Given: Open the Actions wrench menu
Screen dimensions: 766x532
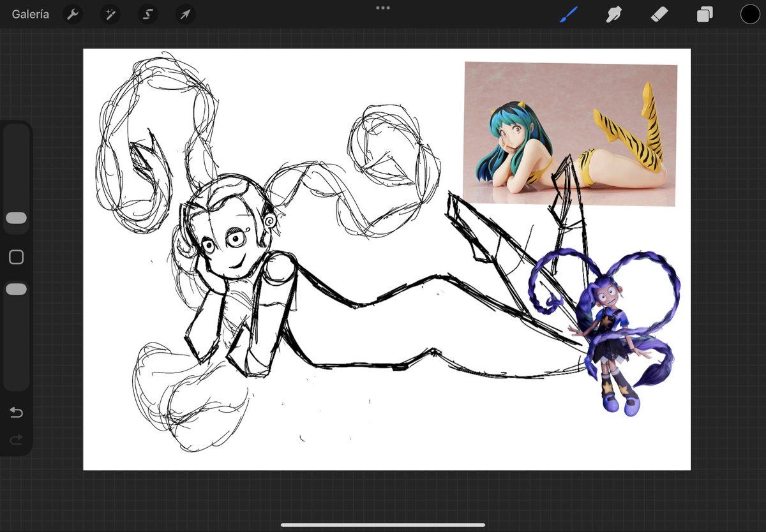Looking at the screenshot, I should [x=73, y=14].
